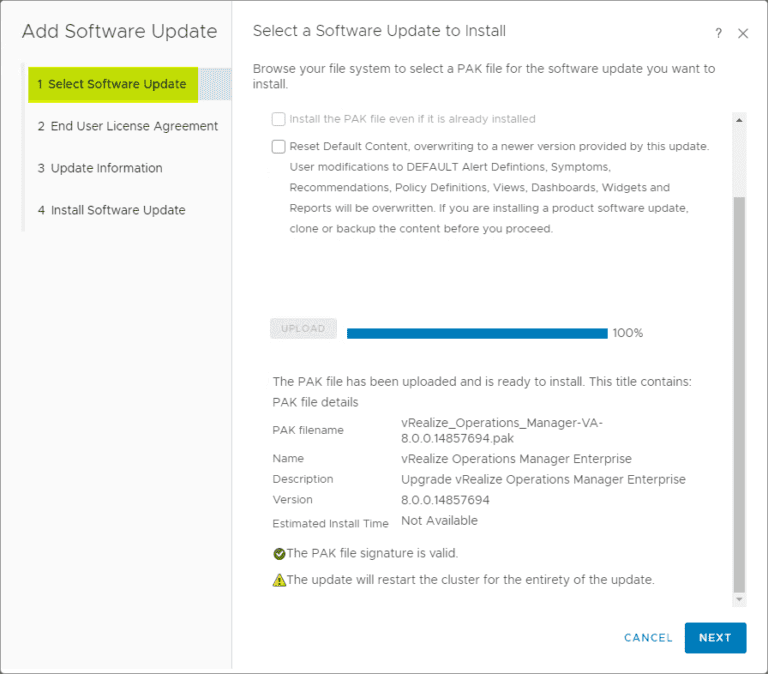Click the version number 8.0.0.14857694
Screen dimensions: 768x674
click(445, 500)
